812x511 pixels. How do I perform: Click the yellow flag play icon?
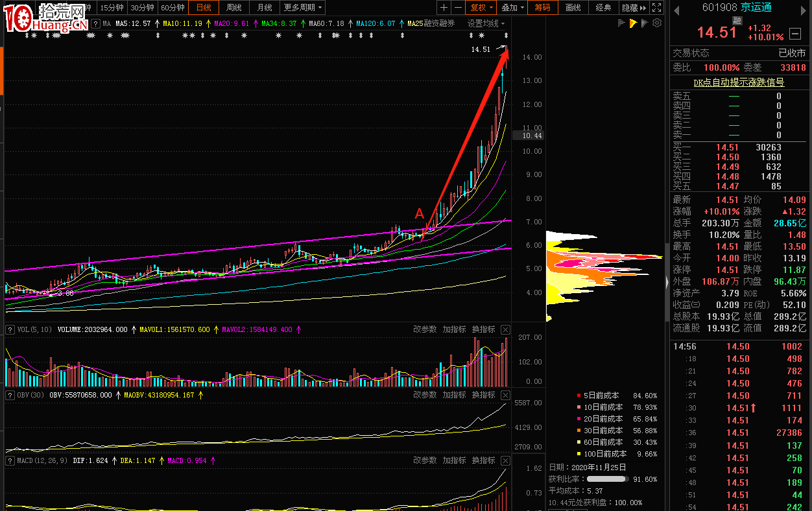[x=632, y=23]
